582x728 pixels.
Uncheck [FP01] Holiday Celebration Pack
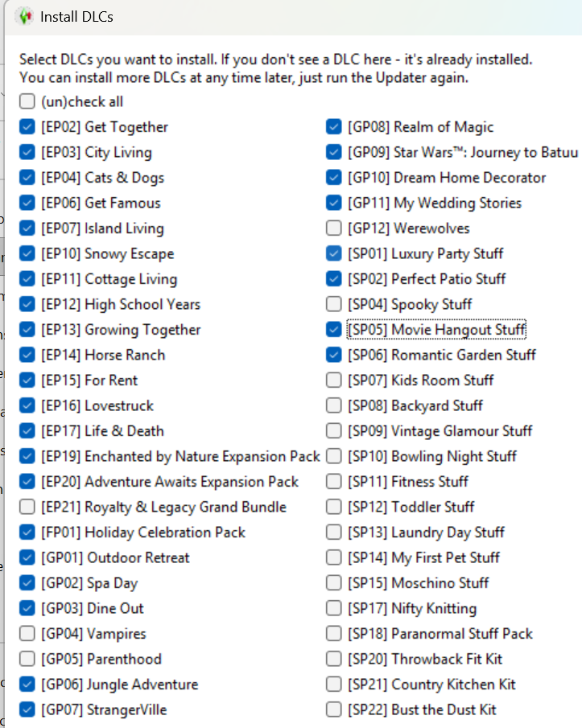click(27, 532)
